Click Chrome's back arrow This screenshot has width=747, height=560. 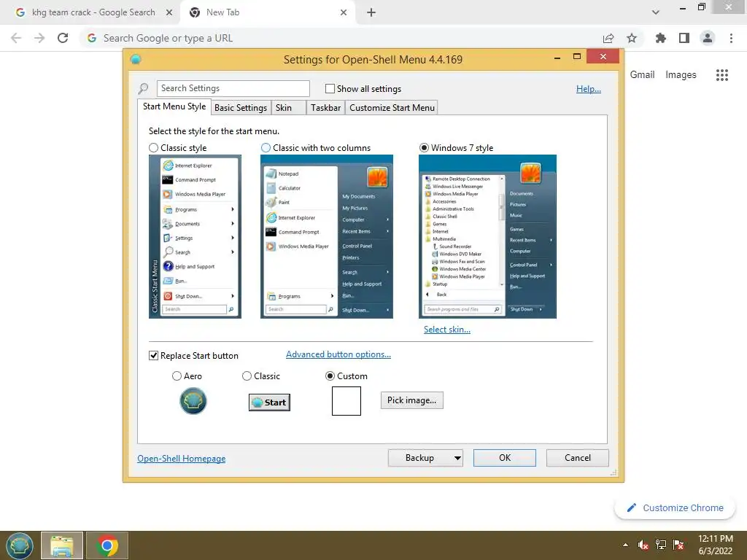click(16, 38)
